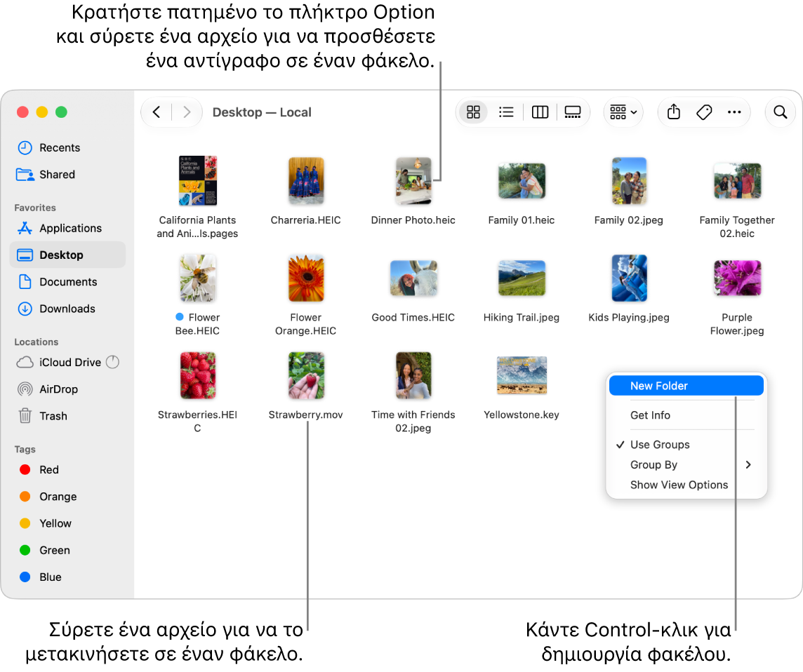Go back with the left chevron button
Screen dimensions: 803x672
point(157,112)
